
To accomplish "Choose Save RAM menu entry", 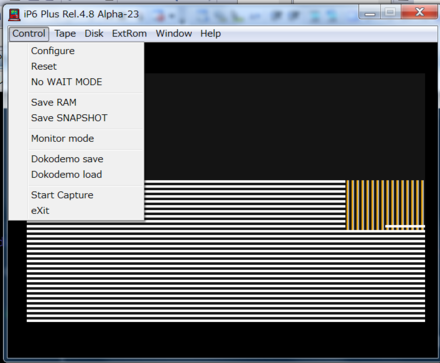I will pos(77,102).
